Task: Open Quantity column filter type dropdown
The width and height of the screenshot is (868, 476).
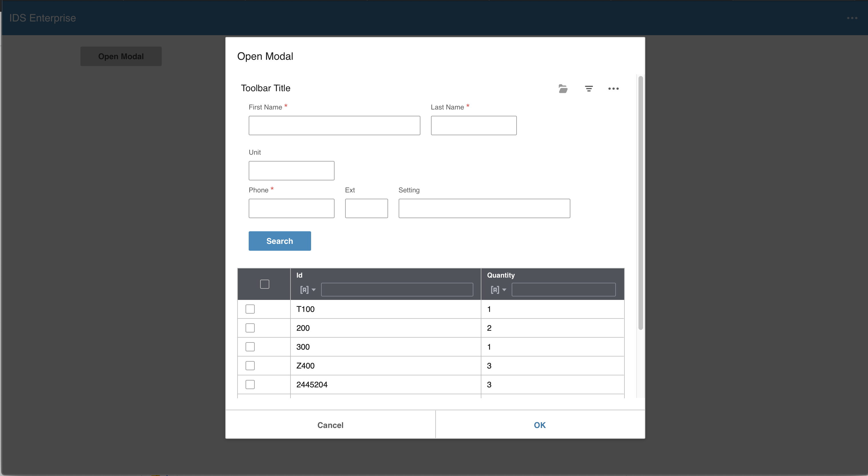Action: point(498,290)
